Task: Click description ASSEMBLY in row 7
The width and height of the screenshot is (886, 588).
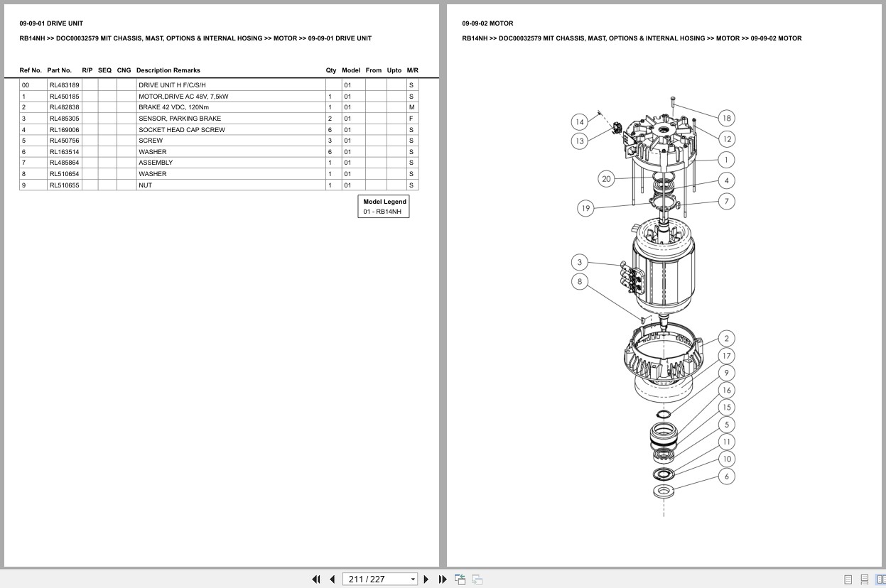Action: pyautogui.click(x=156, y=163)
